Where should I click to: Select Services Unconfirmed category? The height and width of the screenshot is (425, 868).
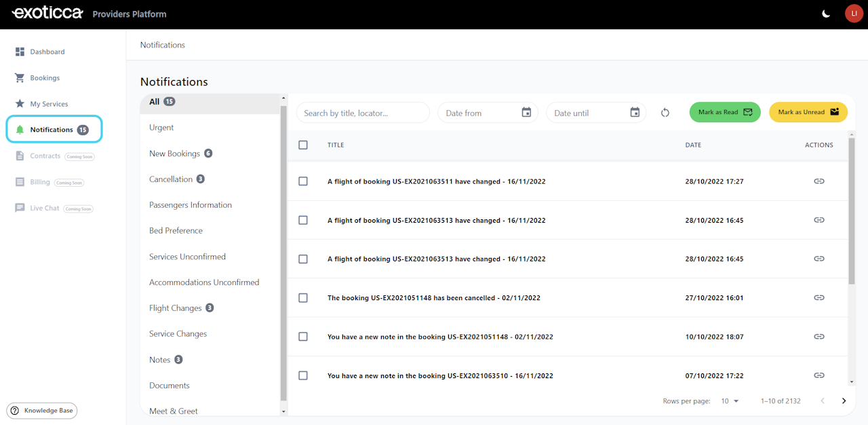click(x=210, y=257)
